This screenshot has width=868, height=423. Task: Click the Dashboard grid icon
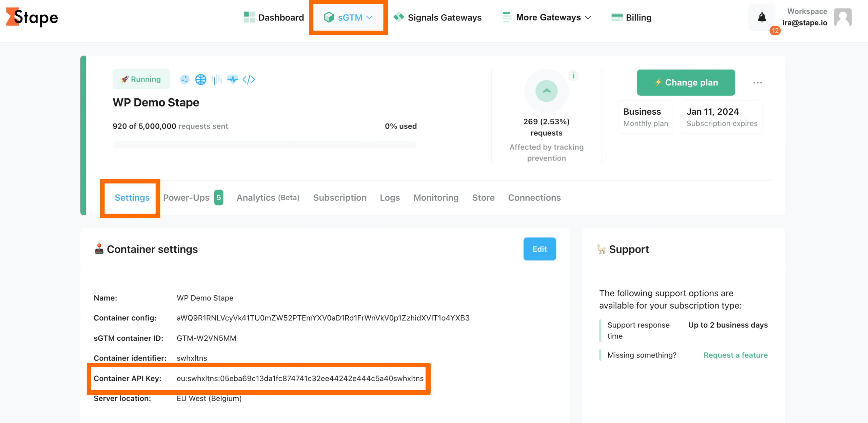click(249, 17)
